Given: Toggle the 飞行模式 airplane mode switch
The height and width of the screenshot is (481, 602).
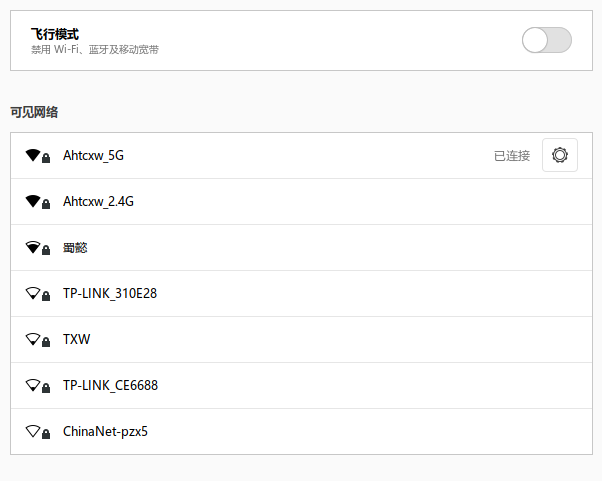Looking at the screenshot, I should (x=546, y=40).
